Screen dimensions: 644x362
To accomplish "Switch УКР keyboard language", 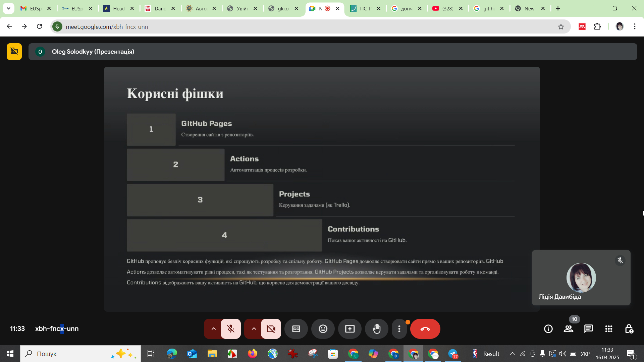I will tap(585, 354).
